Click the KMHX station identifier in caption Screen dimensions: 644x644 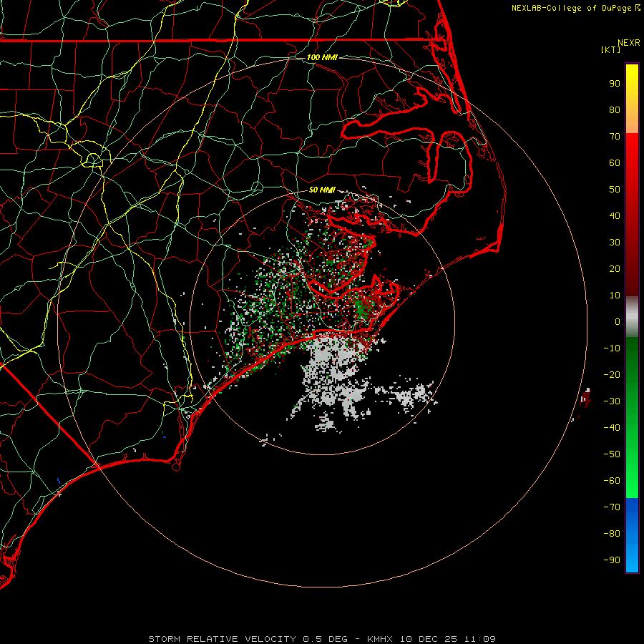[381, 639]
